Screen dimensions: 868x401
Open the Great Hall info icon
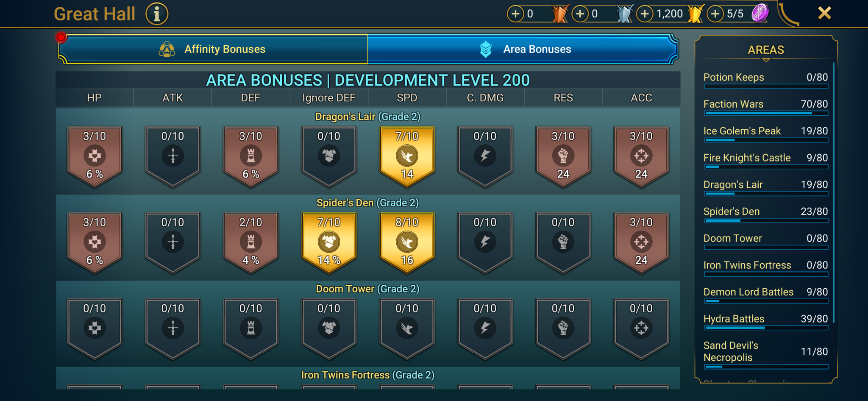[157, 14]
